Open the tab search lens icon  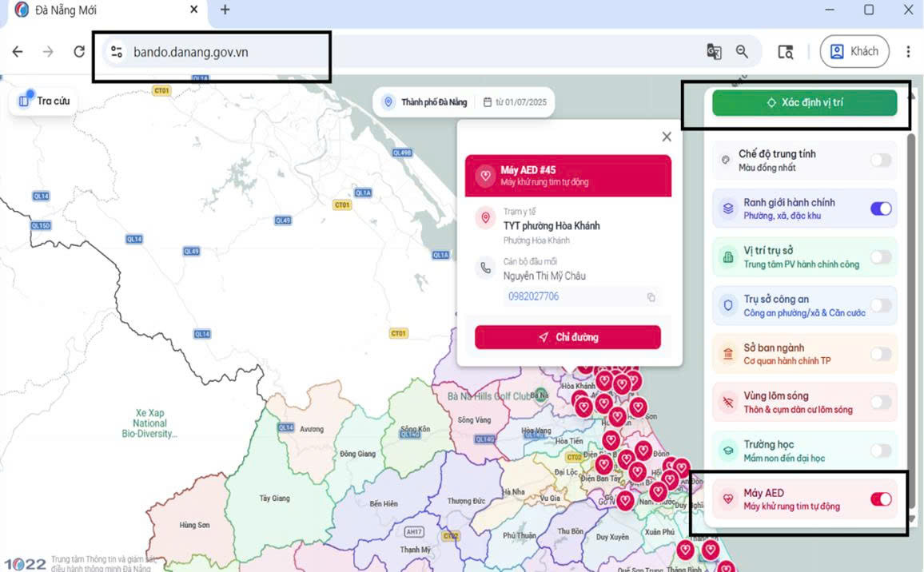[785, 52]
